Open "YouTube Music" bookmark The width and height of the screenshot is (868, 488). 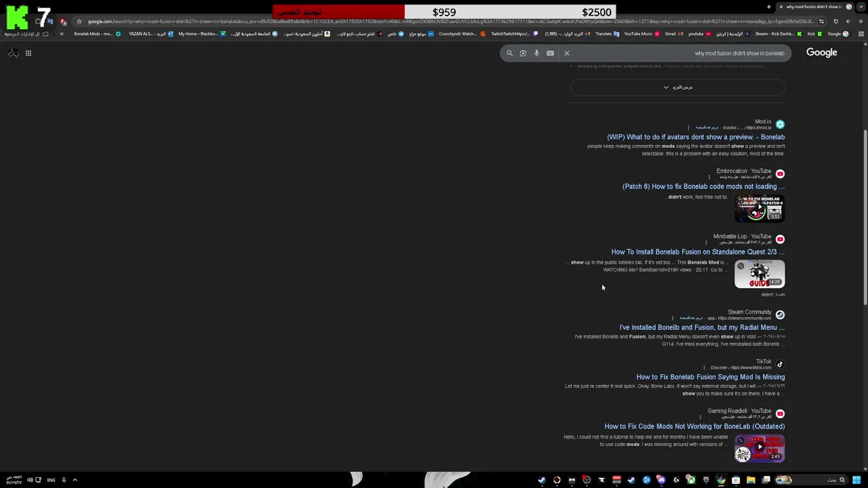(x=642, y=34)
